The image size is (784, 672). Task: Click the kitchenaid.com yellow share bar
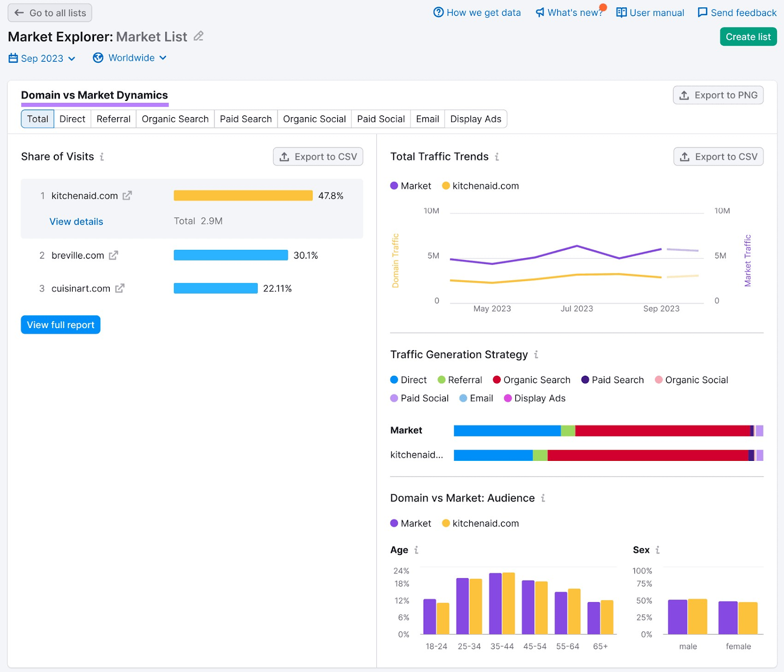pyautogui.click(x=243, y=195)
